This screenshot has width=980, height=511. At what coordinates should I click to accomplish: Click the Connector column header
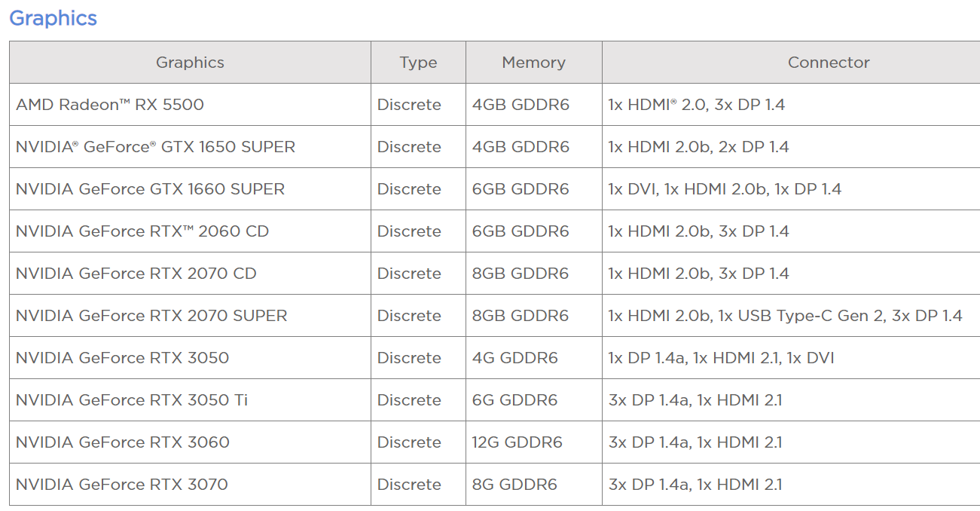[828, 63]
